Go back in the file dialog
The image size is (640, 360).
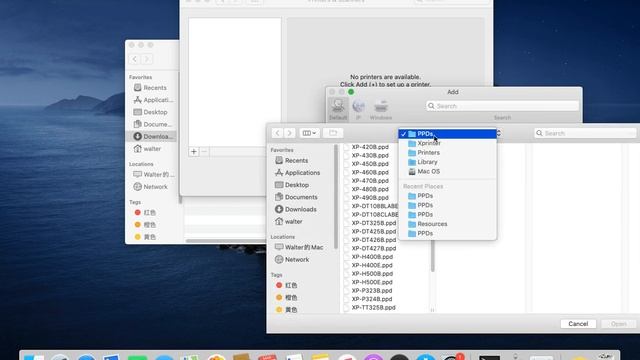pos(278,133)
